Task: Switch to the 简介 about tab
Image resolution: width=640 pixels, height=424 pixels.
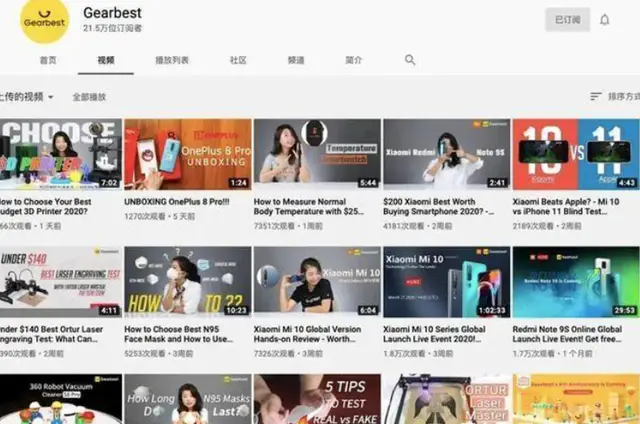Action: click(x=353, y=60)
